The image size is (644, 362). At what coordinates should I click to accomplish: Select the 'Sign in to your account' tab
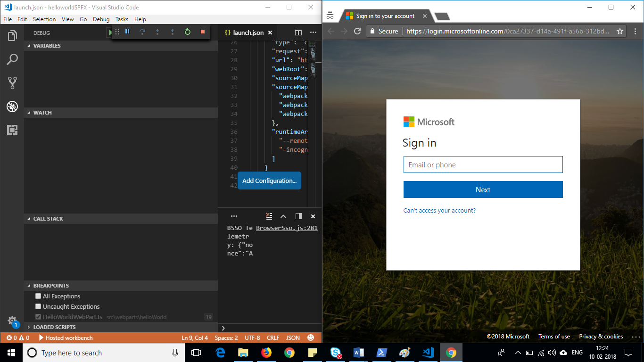click(385, 16)
